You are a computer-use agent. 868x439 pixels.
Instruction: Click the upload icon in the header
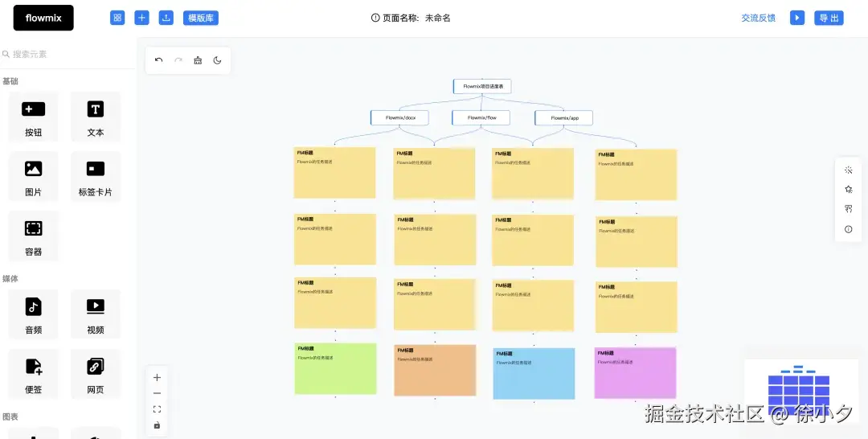click(x=166, y=18)
